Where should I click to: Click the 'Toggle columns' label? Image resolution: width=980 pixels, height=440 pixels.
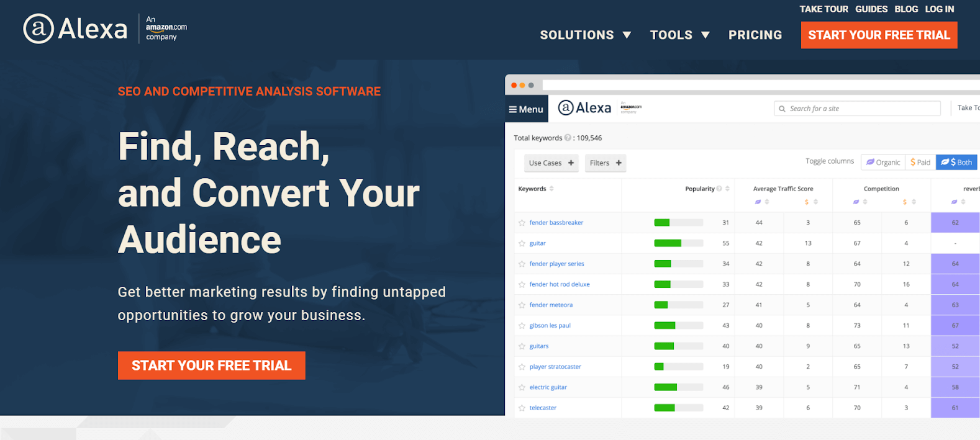(830, 161)
